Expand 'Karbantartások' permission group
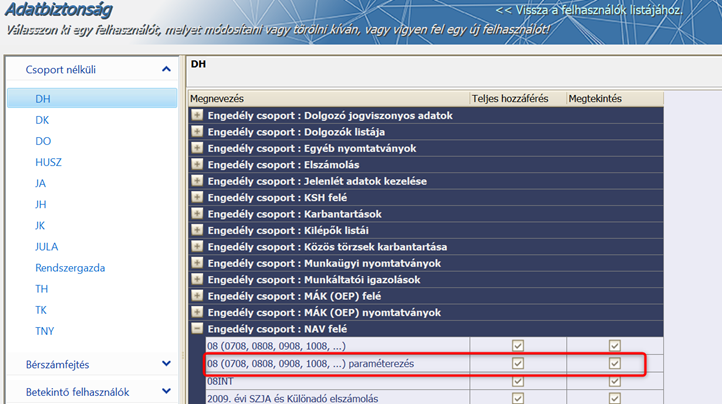722x404 pixels. 197,214
